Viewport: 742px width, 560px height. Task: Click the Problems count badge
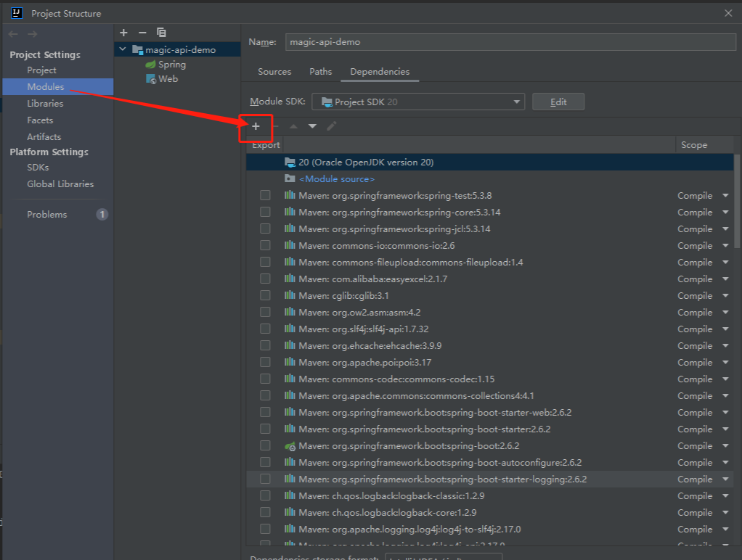102,215
